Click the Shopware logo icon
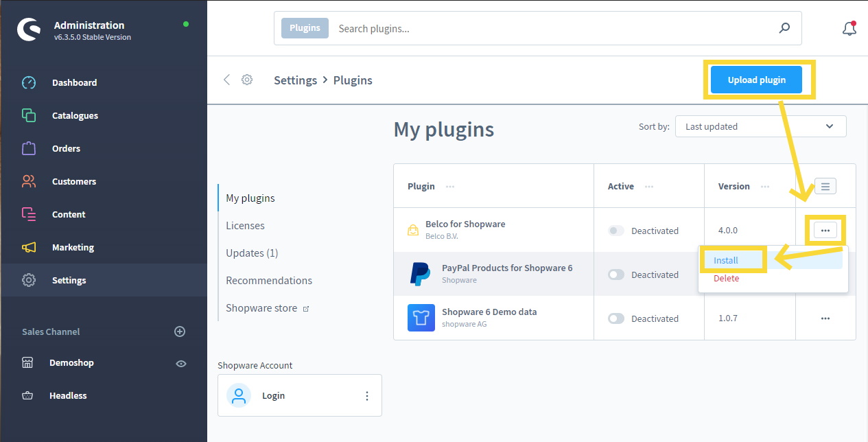This screenshot has height=442, width=868. [30, 30]
